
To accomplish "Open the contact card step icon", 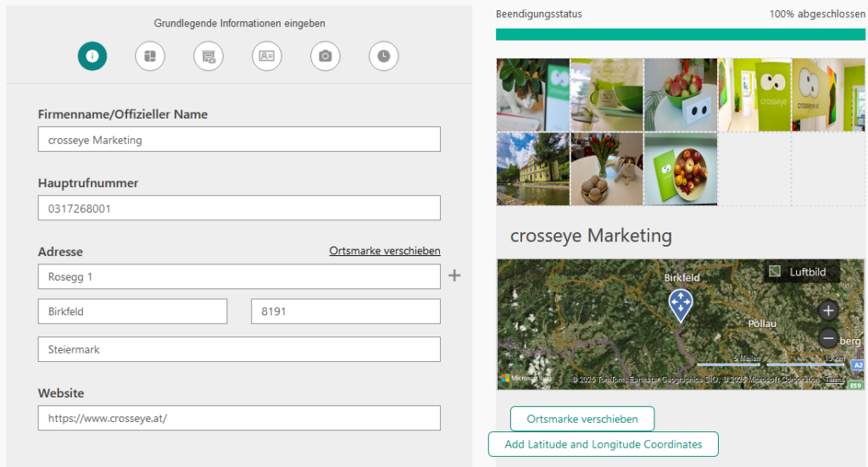I will click(267, 56).
